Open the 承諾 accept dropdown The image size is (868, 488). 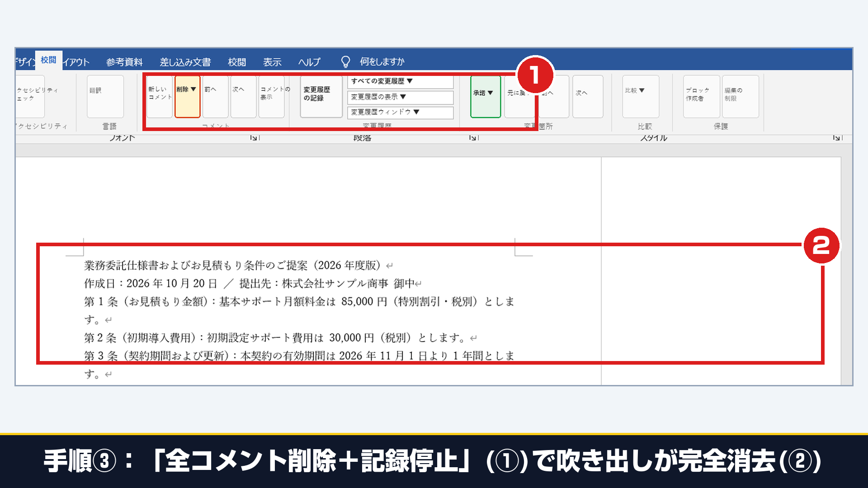coord(486,96)
